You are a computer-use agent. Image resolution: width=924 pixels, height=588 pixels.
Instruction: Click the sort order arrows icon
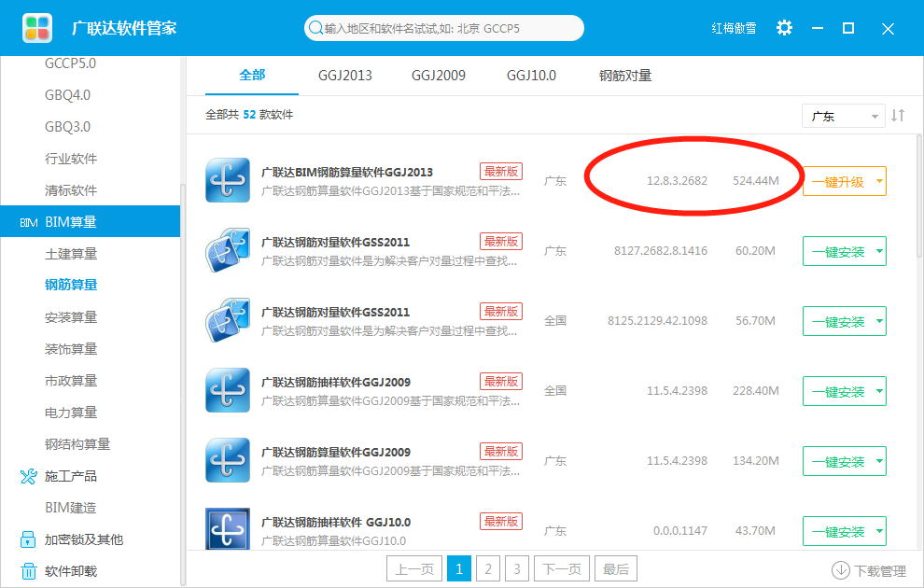[898, 116]
